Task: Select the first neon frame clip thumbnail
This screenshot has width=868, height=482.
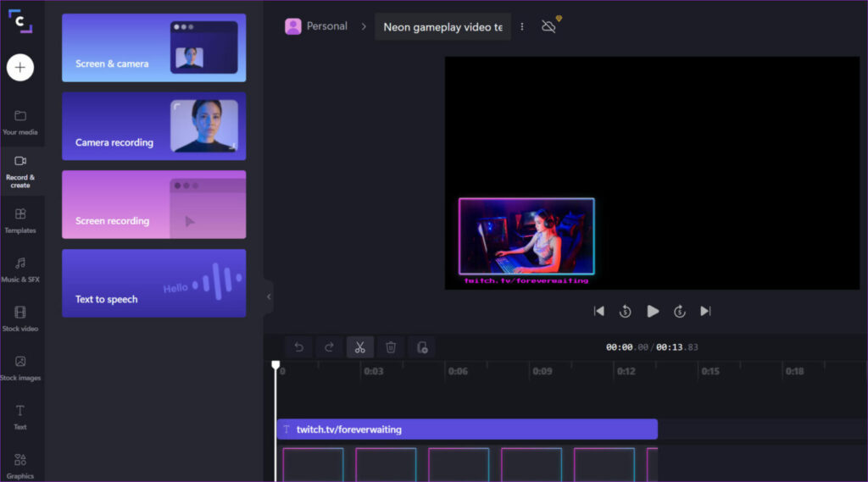Action: click(314, 464)
